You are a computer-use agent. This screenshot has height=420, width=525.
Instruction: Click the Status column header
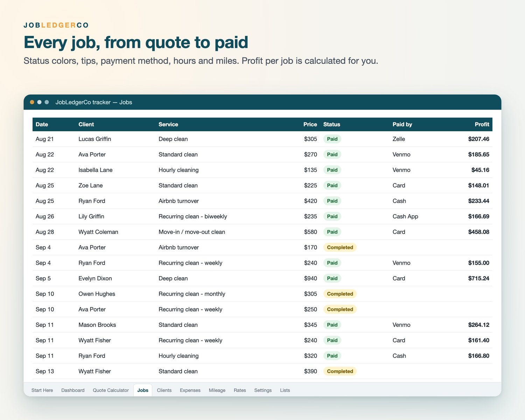pos(331,124)
